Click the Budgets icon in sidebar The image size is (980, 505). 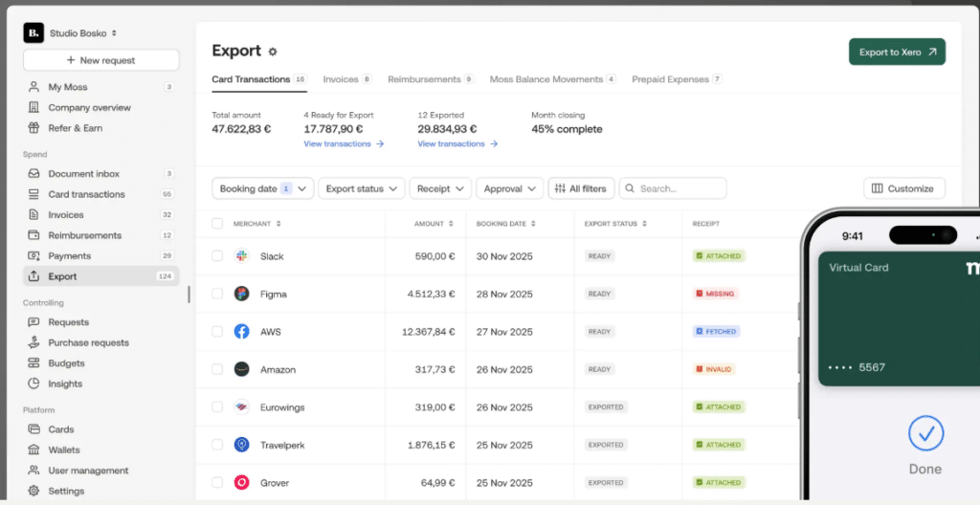pos(34,363)
